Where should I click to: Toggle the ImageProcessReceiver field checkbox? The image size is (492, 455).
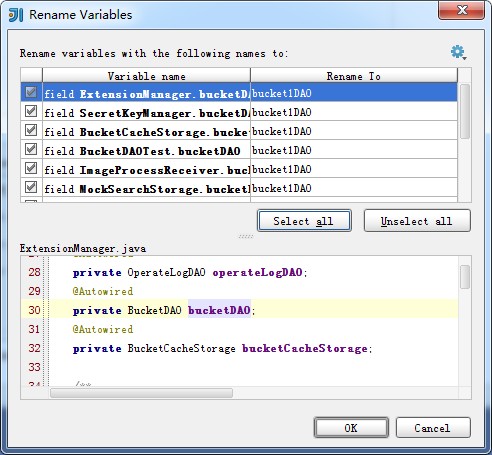point(31,168)
